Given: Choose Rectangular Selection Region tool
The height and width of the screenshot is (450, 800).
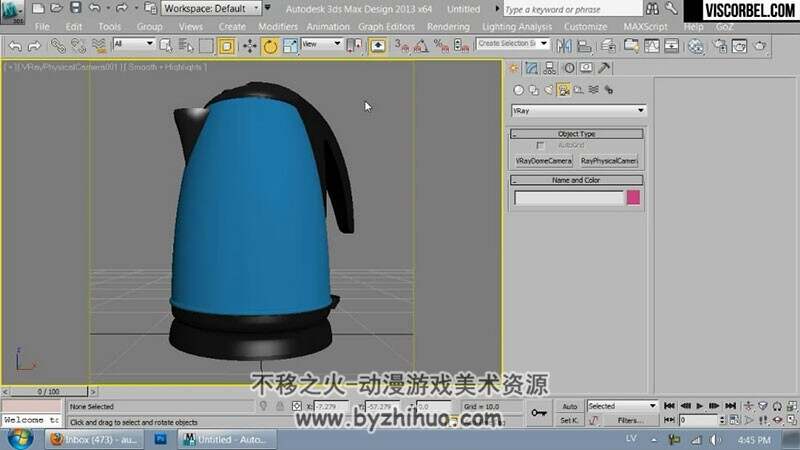Looking at the screenshot, I should point(206,46).
